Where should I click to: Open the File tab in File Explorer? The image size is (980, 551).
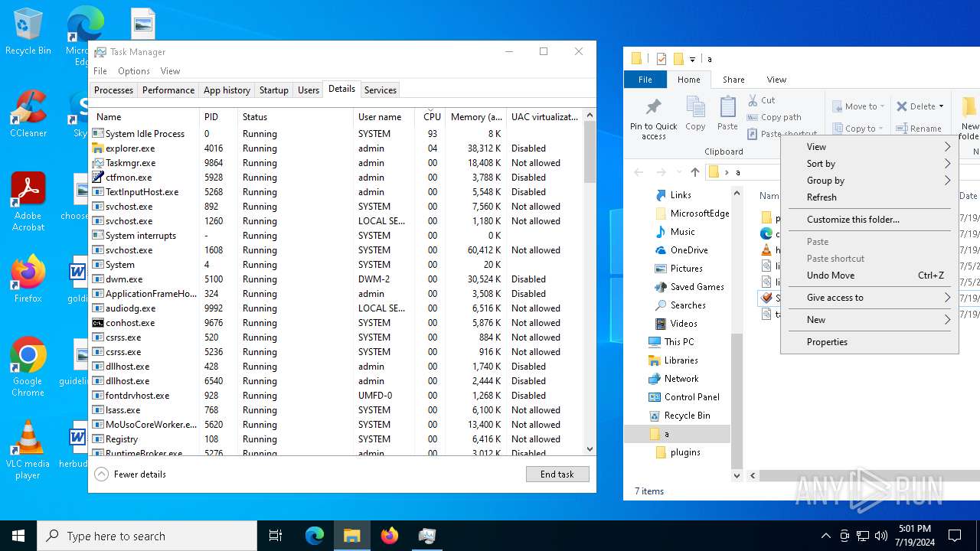click(645, 80)
